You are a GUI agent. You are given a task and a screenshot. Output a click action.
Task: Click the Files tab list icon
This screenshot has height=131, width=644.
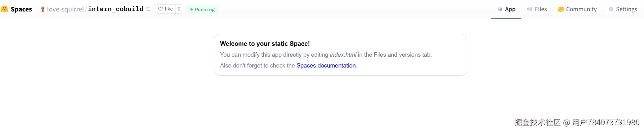(530, 9)
